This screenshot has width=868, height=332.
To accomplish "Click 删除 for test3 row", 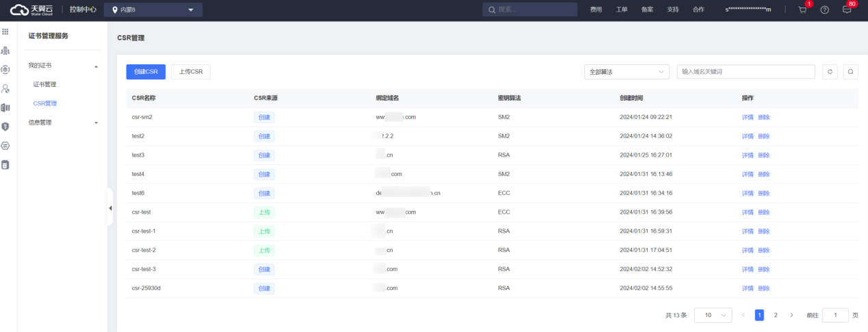I will (x=763, y=155).
